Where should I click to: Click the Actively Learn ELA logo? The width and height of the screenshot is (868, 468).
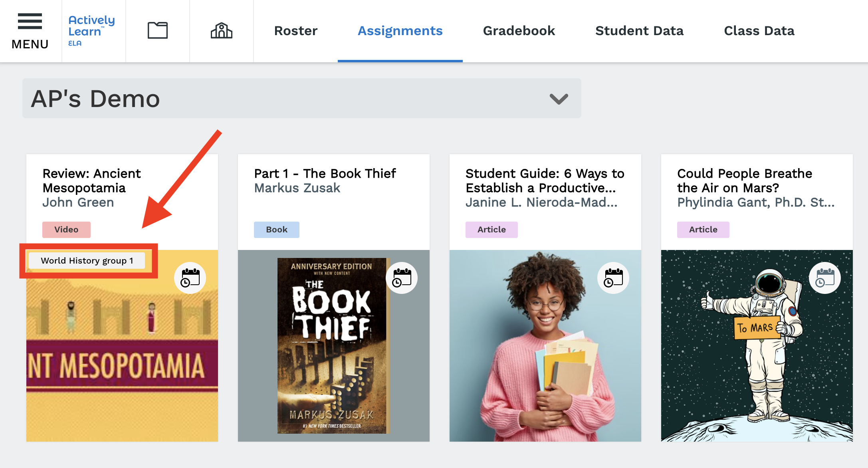click(x=91, y=30)
